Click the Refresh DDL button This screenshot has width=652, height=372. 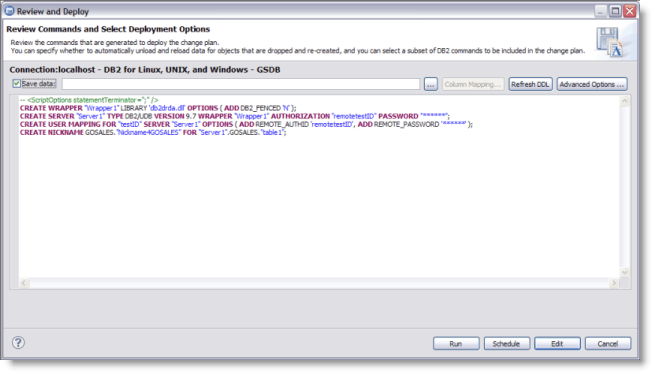click(x=530, y=84)
